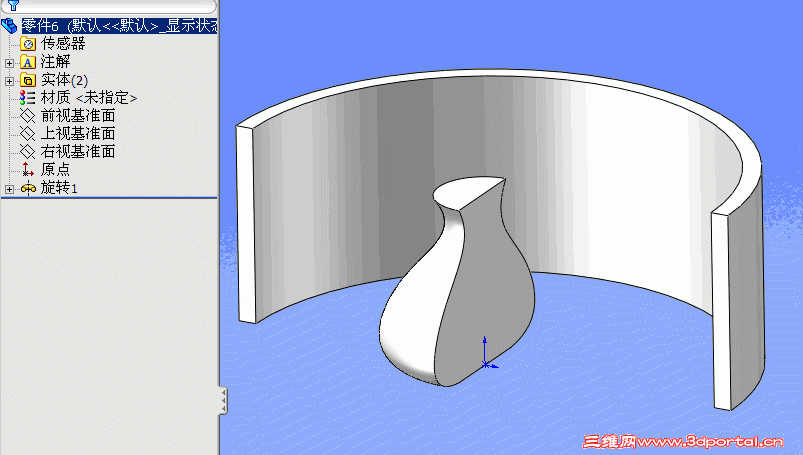Select the 上视基准面 top plane
The width and height of the screenshot is (803, 455).
(x=78, y=133)
